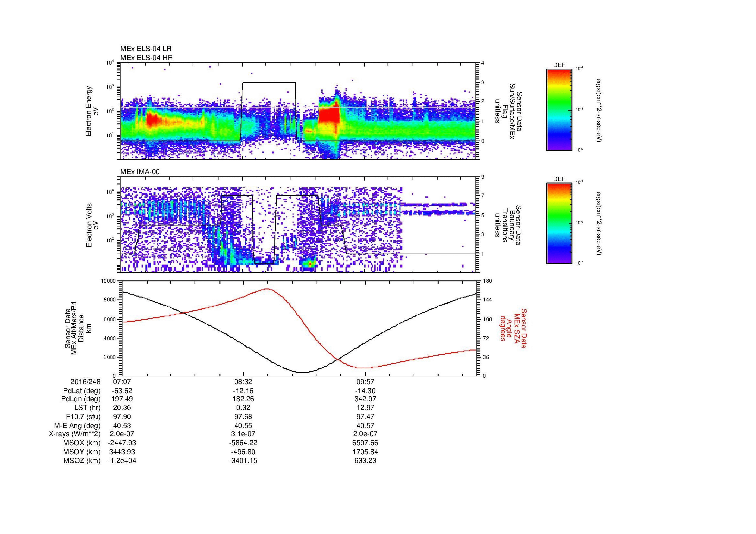Viewport: 756px width, 534px height.
Task: Click the LST value 20.36
Action: pyautogui.click(x=122, y=408)
